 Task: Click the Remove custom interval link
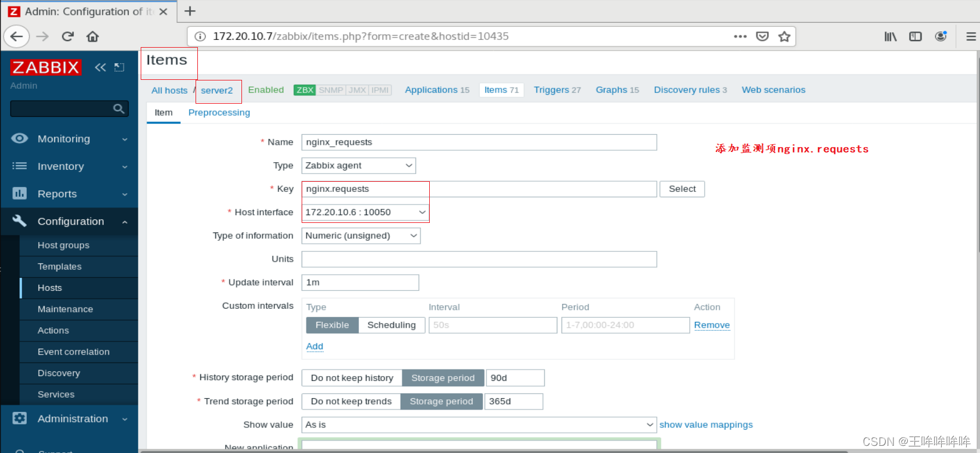click(712, 325)
